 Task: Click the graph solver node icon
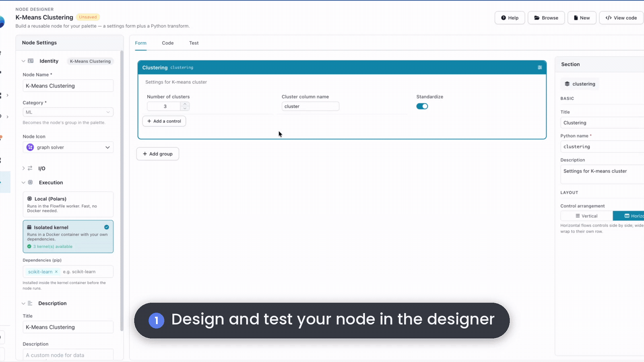point(30,147)
